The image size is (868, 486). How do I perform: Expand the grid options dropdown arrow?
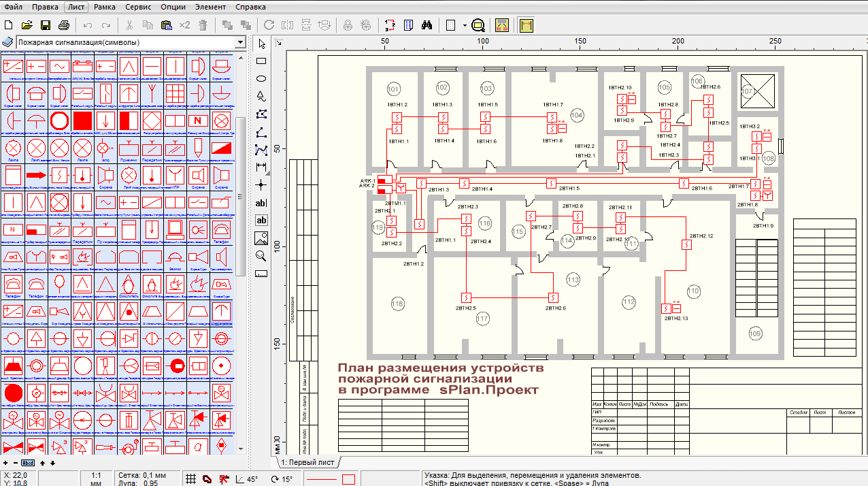tap(465, 25)
